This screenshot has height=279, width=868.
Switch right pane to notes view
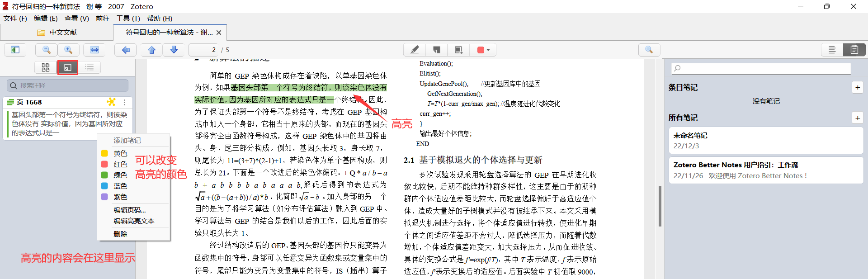(854, 50)
